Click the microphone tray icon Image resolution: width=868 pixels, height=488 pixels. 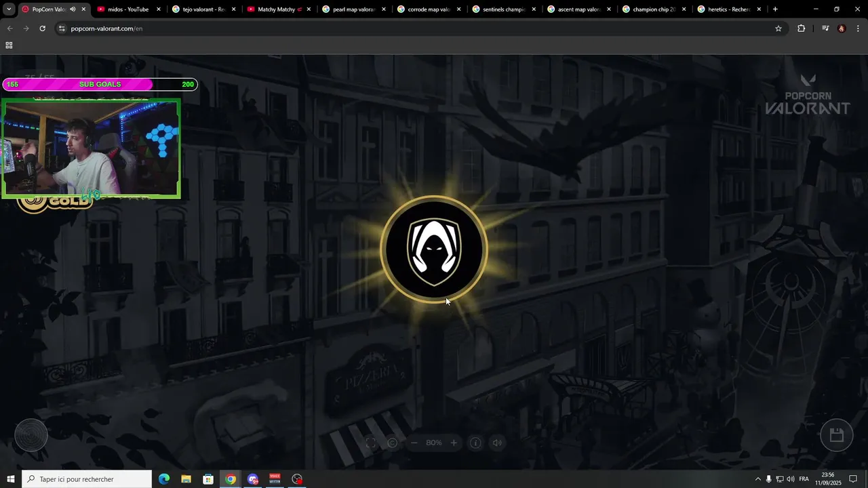[768, 479]
